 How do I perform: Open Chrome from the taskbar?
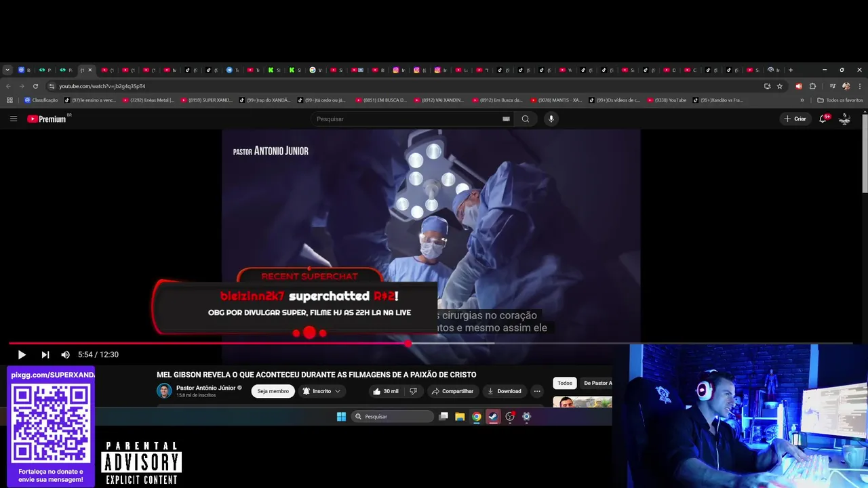pyautogui.click(x=477, y=417)
